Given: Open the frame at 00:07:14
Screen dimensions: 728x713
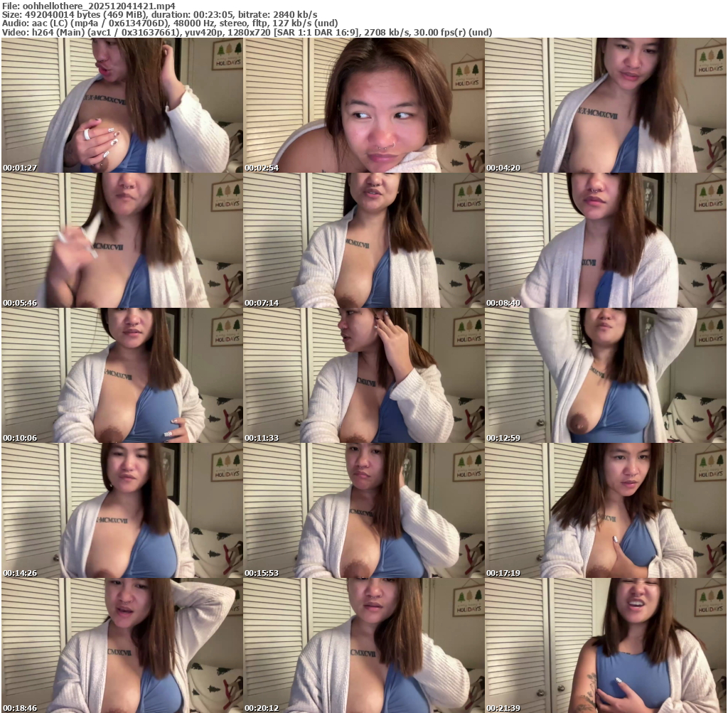Looking at the screenshot, I should (x=363, y=240).
